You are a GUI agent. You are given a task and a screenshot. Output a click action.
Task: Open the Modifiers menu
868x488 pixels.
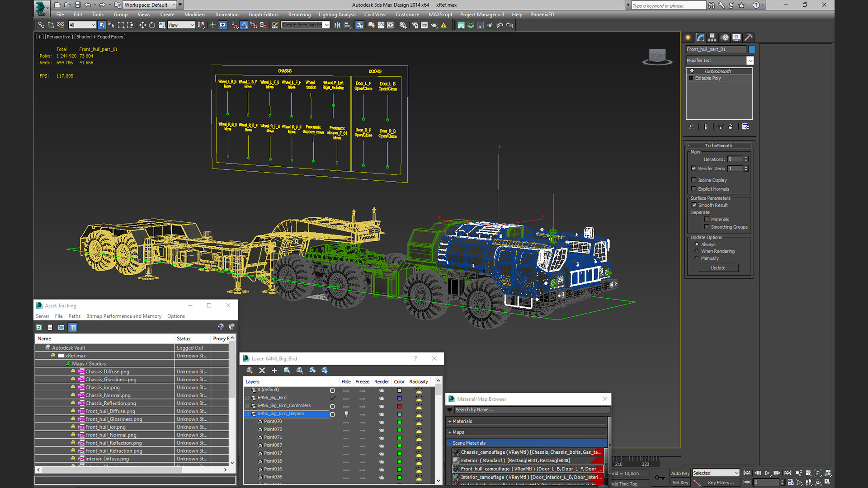(x=194, y=14)
